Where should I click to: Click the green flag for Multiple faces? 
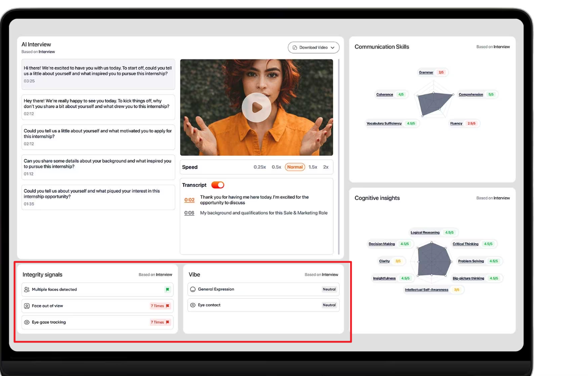pyautogui.click(x=167, y=290)
